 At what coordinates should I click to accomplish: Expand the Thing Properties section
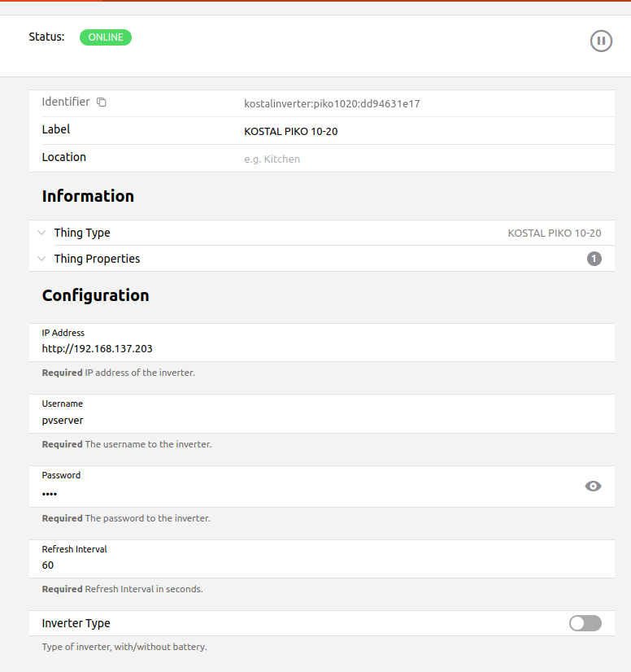[97, 259]
